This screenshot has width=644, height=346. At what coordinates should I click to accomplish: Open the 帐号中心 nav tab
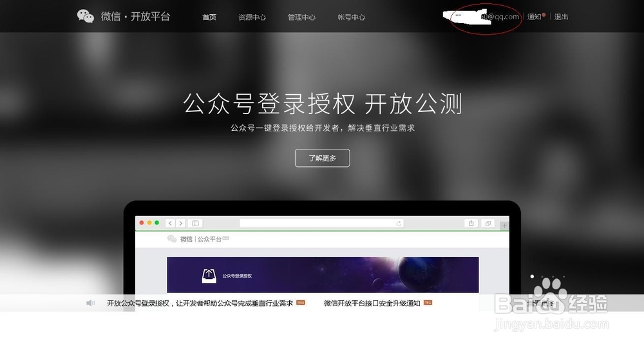351,17
